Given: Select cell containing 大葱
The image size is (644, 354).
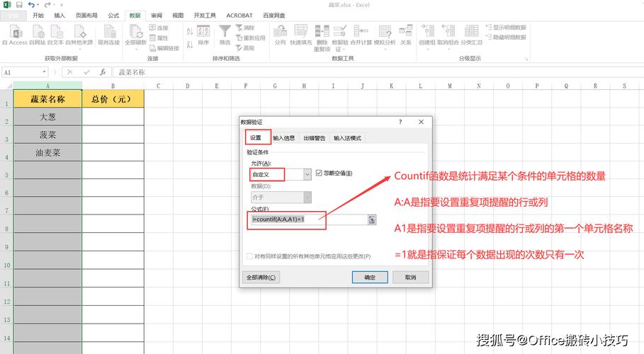Looking at the screenshot, I should pyautogui.click(x=47, y=117).
